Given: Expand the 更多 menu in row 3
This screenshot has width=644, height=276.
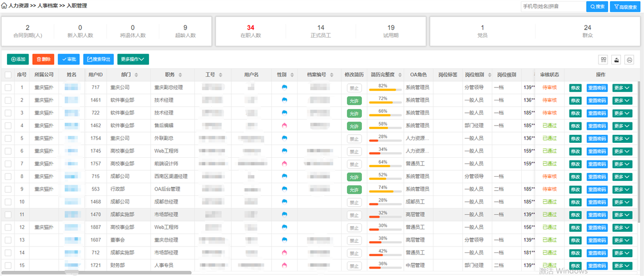Looking at the screenshot, I should [x=623, y=113].
